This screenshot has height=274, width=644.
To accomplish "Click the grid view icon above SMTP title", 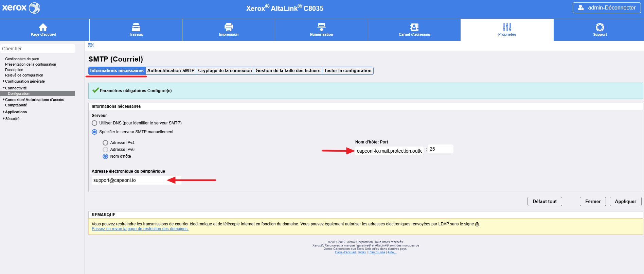I will (x=91, y=45).
